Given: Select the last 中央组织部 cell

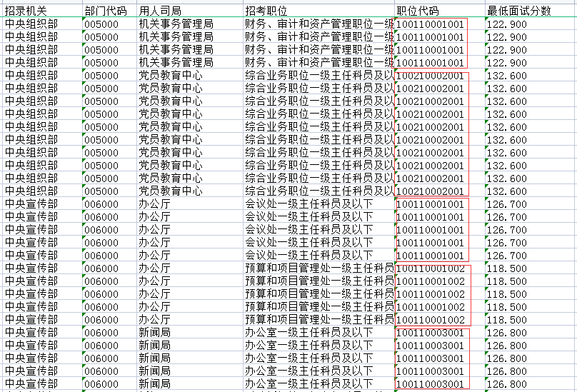Looking at the screenshot, I should pyautogui.click(x=42, y=191).
